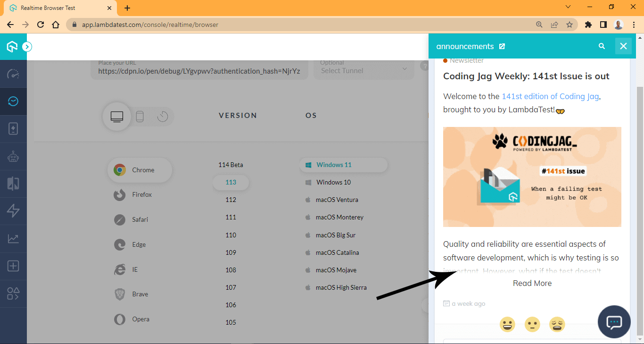Select the recent history clock toggle
This screenshot has height=344, width=644.
coord(163,116)
